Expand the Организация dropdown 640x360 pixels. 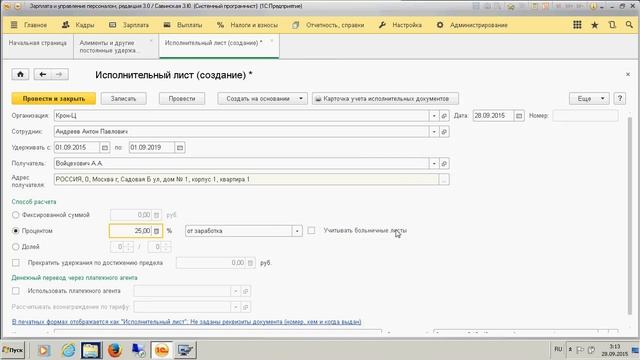point(434,116)
